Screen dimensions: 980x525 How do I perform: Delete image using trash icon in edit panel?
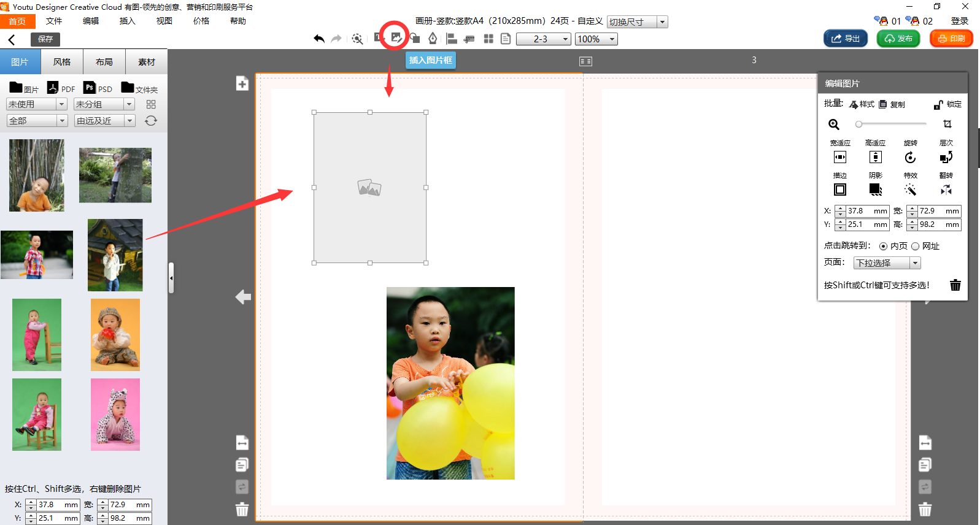(x=955, y=285)
